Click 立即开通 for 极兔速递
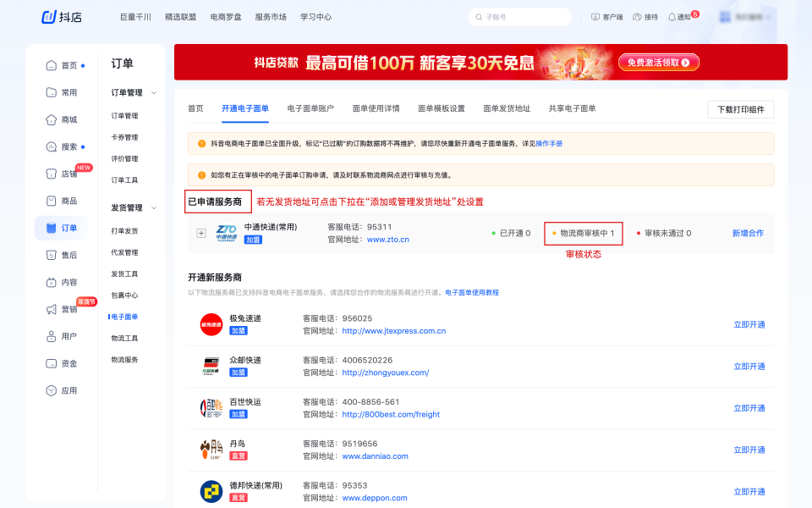This screenshot has height=508, width=812. [x=749, y=324]
